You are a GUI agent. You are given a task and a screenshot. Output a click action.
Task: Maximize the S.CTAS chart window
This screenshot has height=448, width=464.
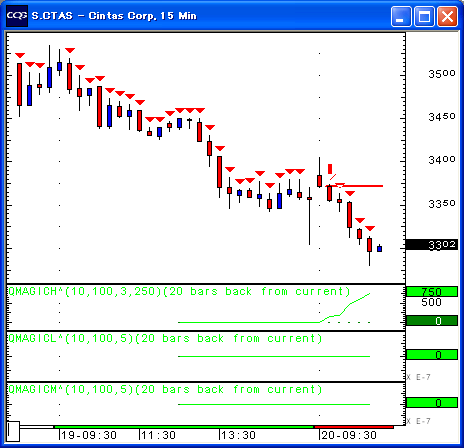(x=424, y=16)
